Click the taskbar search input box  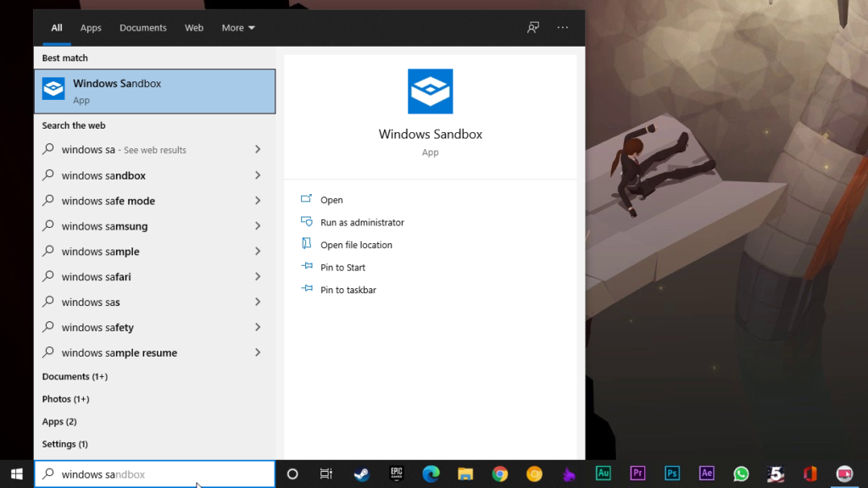click(x=155, y=474)
